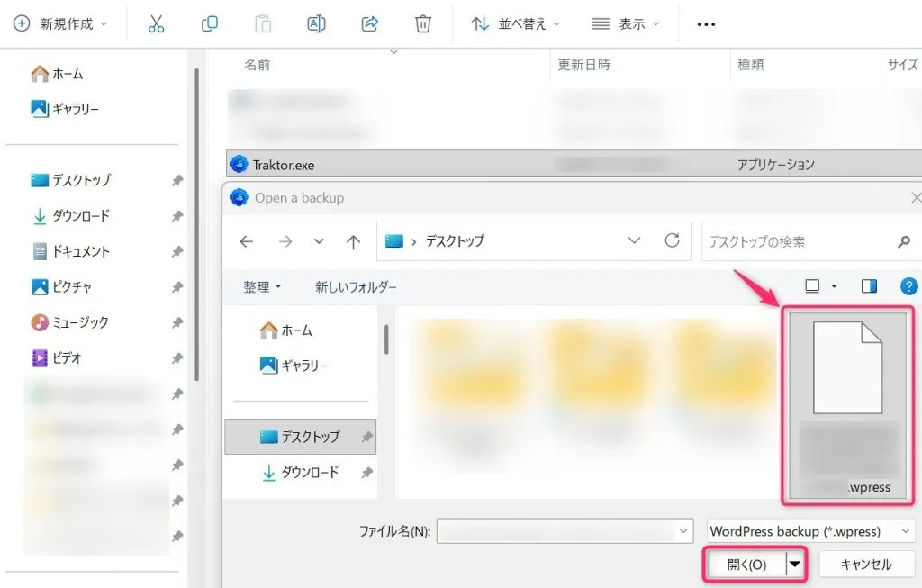This screenshot has height=588, width=922.
Task: Expand the 並べ替え sort dropdown
Action: coord(516,24)
